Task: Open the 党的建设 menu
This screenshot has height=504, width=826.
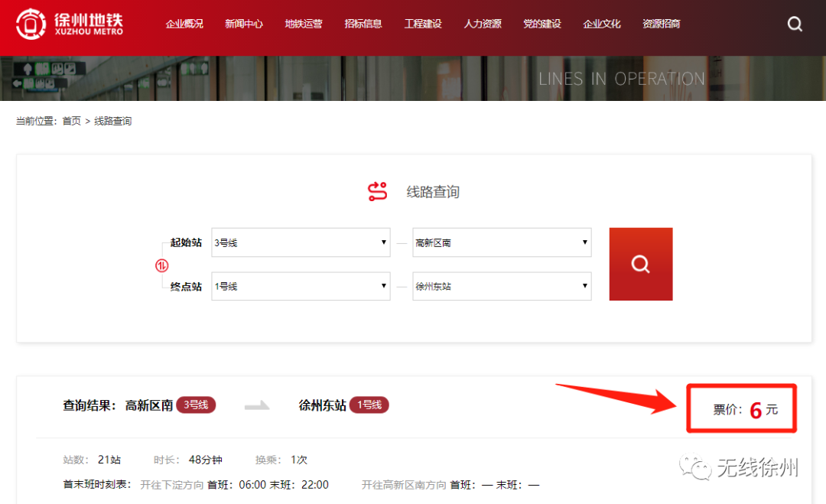Action: 542,24
